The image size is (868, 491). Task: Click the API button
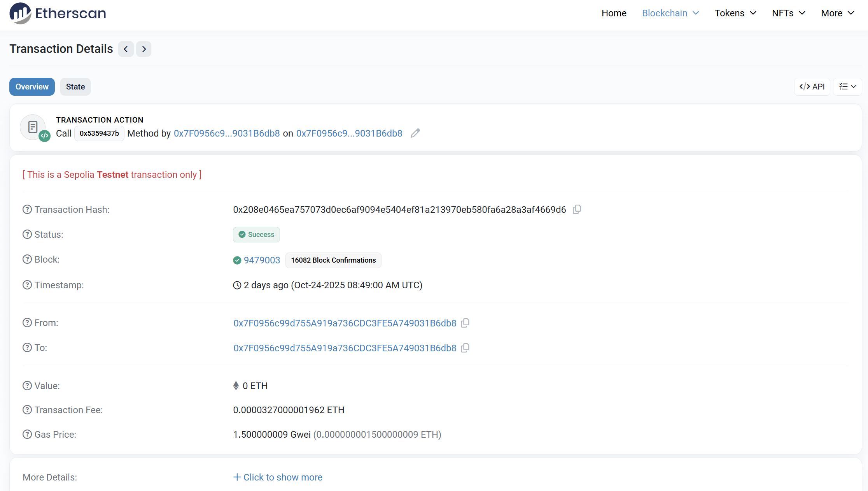(812, 86)
